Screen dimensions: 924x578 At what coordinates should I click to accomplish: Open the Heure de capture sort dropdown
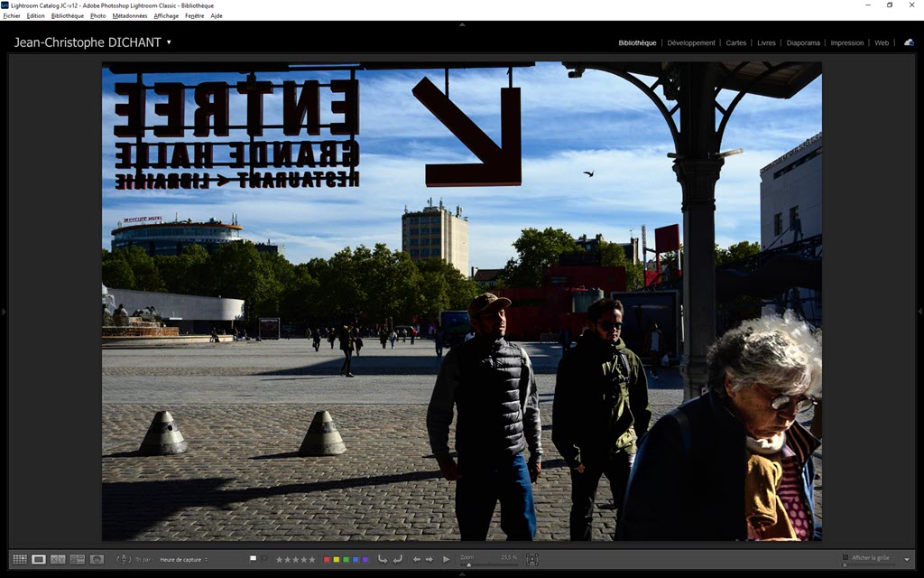click(184, 560)
